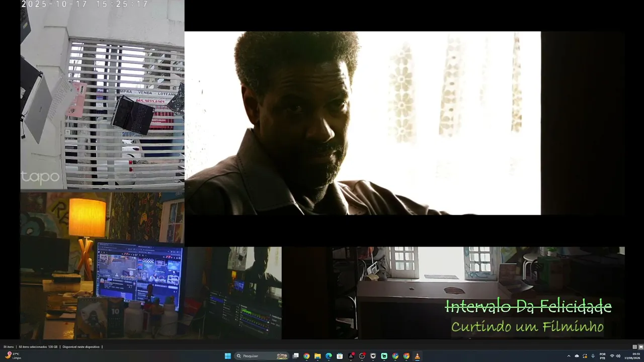Click the camera timestamp 2025-10-17 15:25:17
Viewport: 644px width, 362px height.
point(85,4)
